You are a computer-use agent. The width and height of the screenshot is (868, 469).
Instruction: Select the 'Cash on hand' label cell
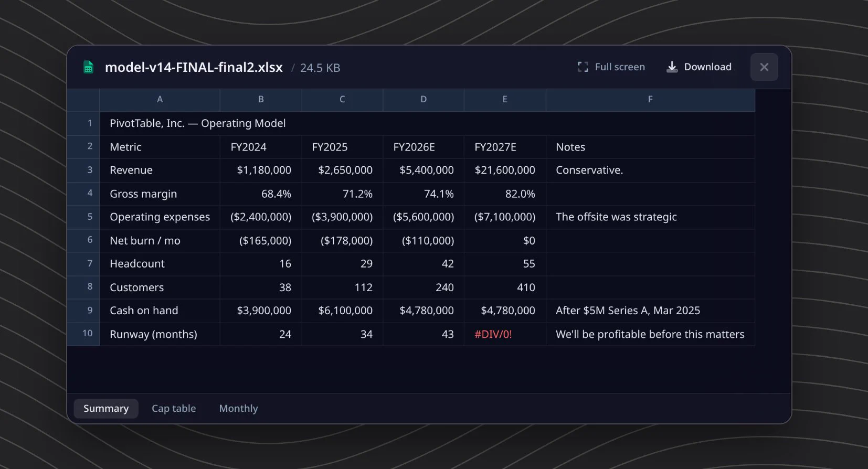coord(160,311)
